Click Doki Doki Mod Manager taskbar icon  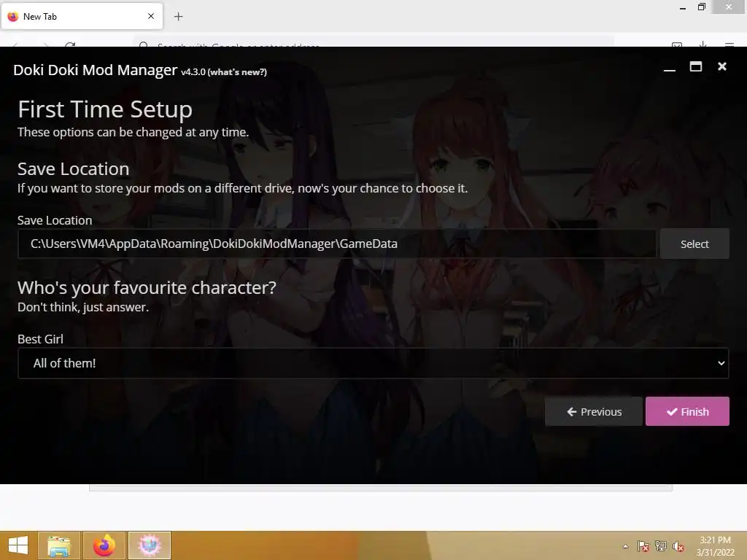pyautogui.click(x=150, y=545)
